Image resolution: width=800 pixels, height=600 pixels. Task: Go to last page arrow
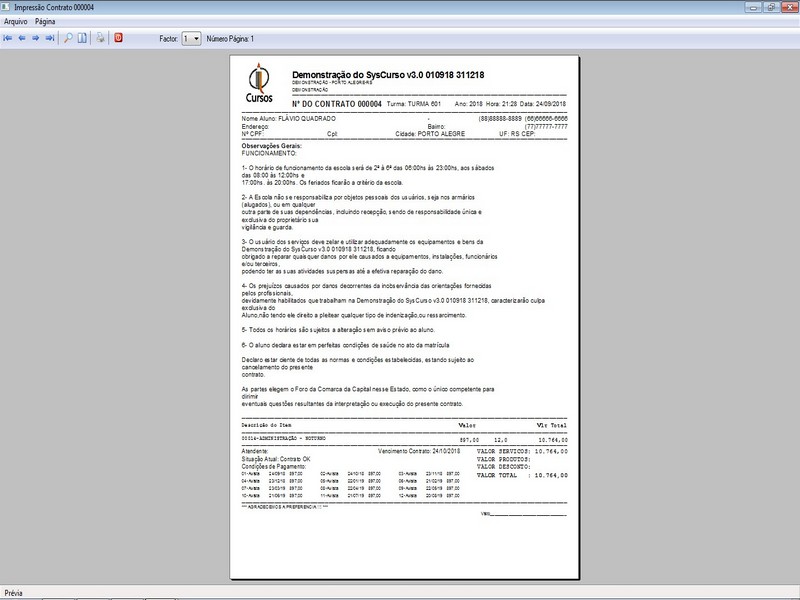click(x=49, y=38)
